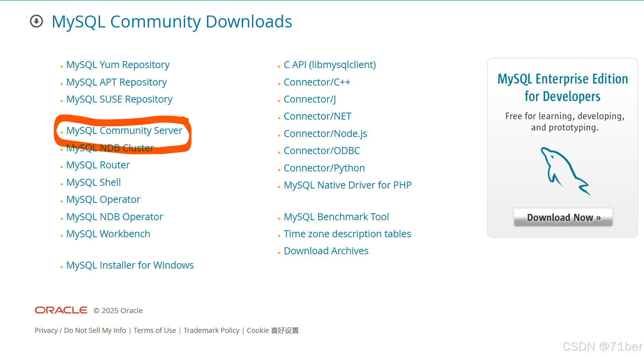The height and width of the screenshot is (358, 644).
Task: Open the MySQL NDB Operator link
Action: tap(115, 217)
